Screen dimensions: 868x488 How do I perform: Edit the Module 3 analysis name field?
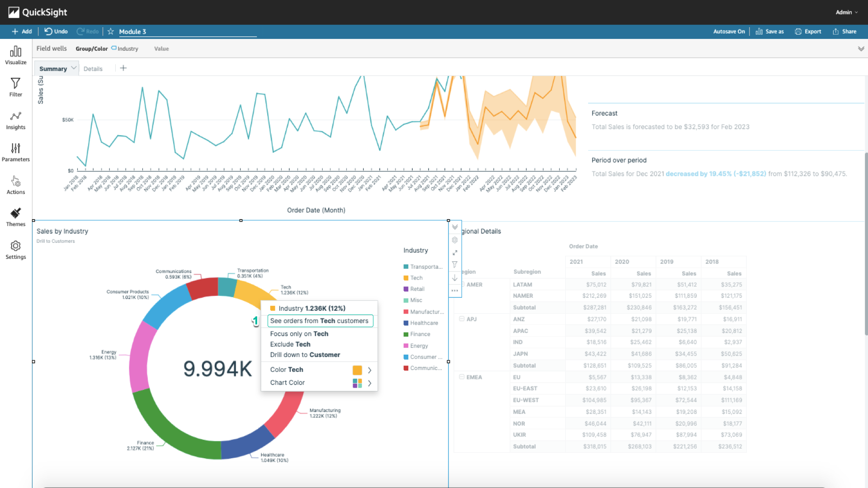coord(188,32)
